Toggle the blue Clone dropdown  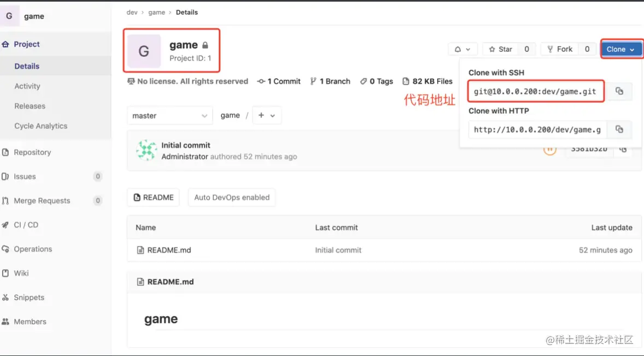[620, 49]
